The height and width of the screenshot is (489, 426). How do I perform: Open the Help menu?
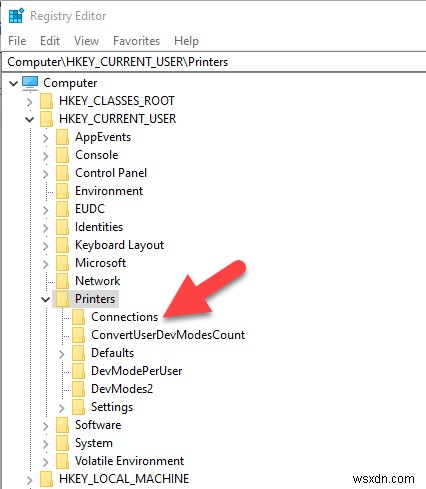coord(186,41)
